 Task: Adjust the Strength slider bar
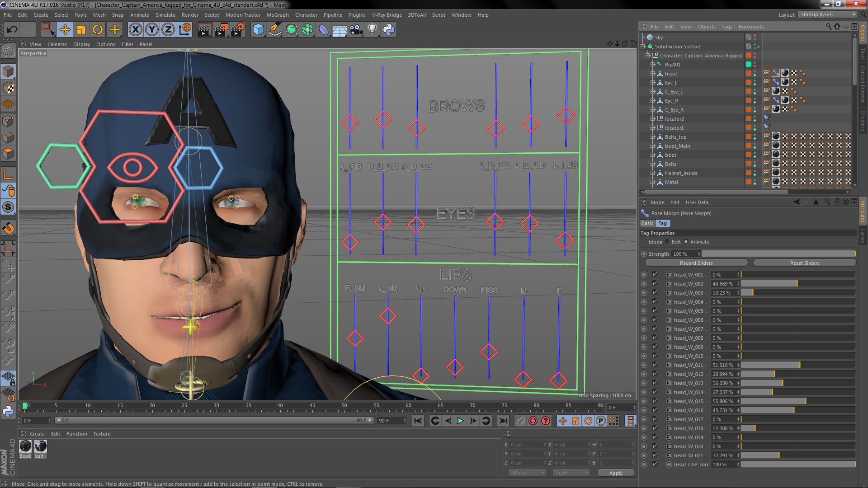coord(778,254)
